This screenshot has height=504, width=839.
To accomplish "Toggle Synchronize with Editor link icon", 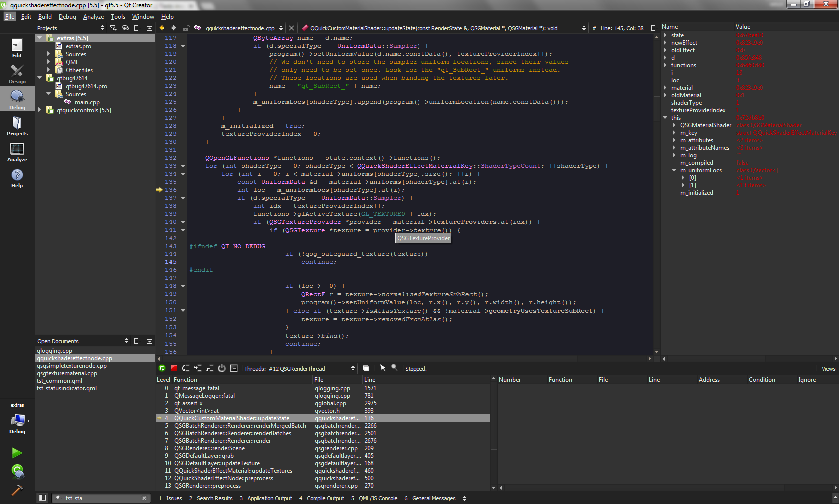I will (125, 28).
